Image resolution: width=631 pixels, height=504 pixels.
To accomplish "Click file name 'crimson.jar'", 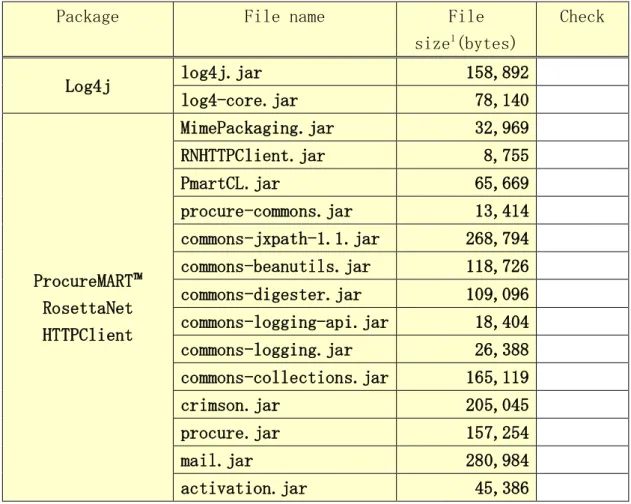I will [230, 406].
